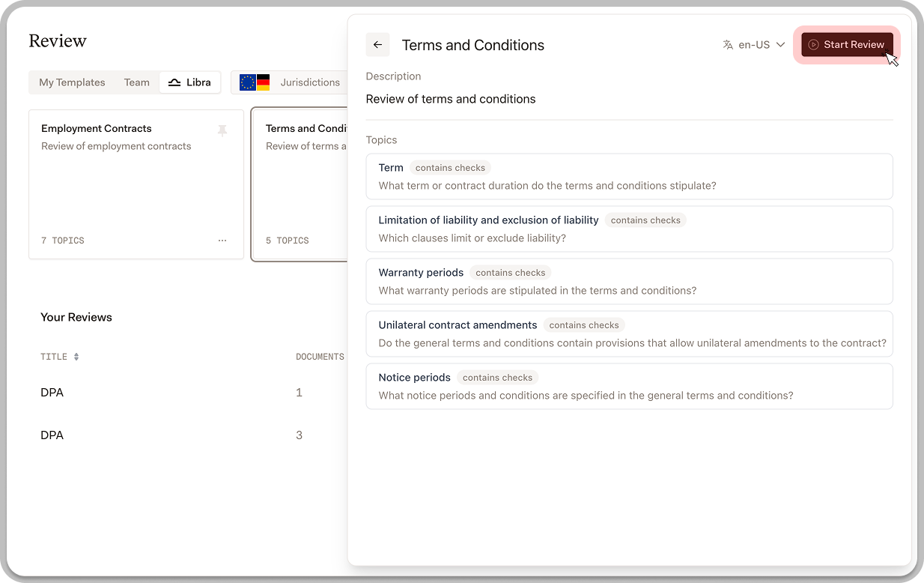Viewport: 924px width, 583px height.
Task: Switch to My Templates tab
Action: click(x=72, y=82)
